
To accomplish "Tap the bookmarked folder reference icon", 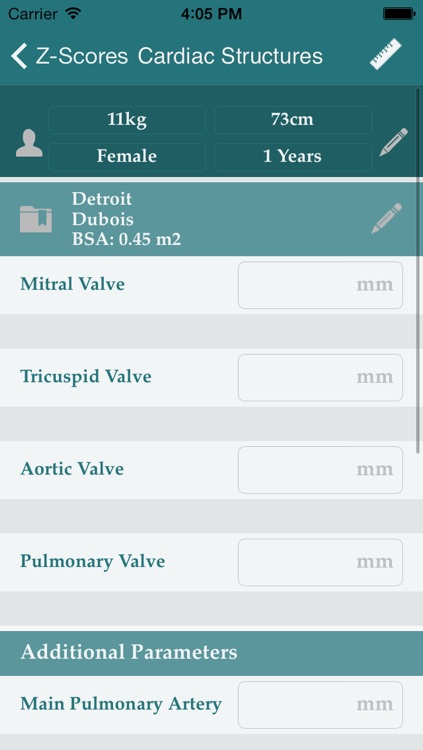I will point(36,219).
